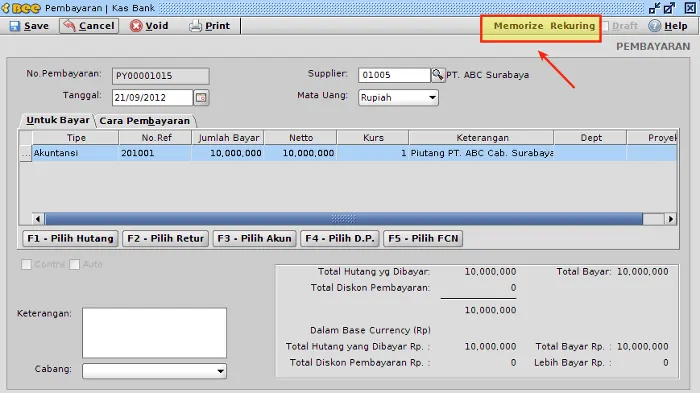Click the shrink window icon in title bar
This screenshot has height=393, width=700.
(654, 8)
